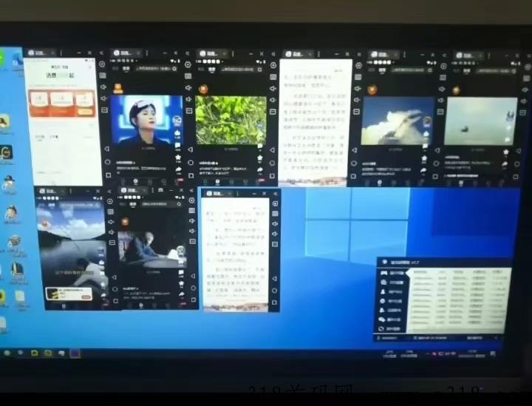Viewport: 532px width, 406px height.
Task: Collapse the sidebar arrow in the red-banner window's title bar
Action: pyautogui.click(x=101, y=53)
